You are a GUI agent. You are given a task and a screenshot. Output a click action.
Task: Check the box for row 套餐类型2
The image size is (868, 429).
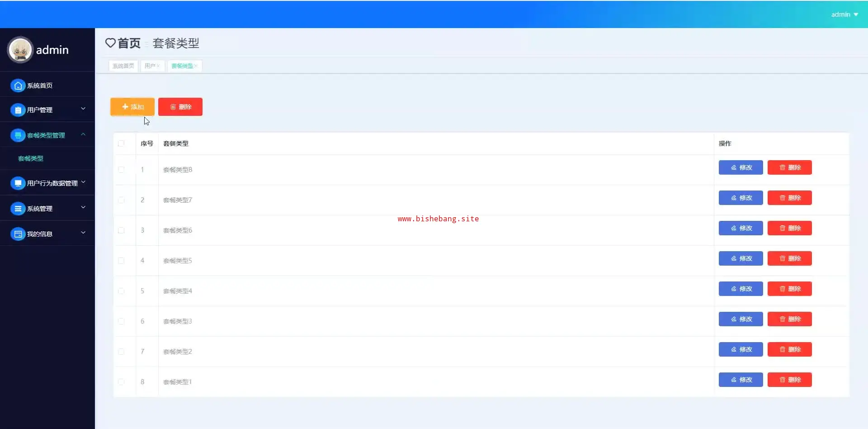point(121,352)
